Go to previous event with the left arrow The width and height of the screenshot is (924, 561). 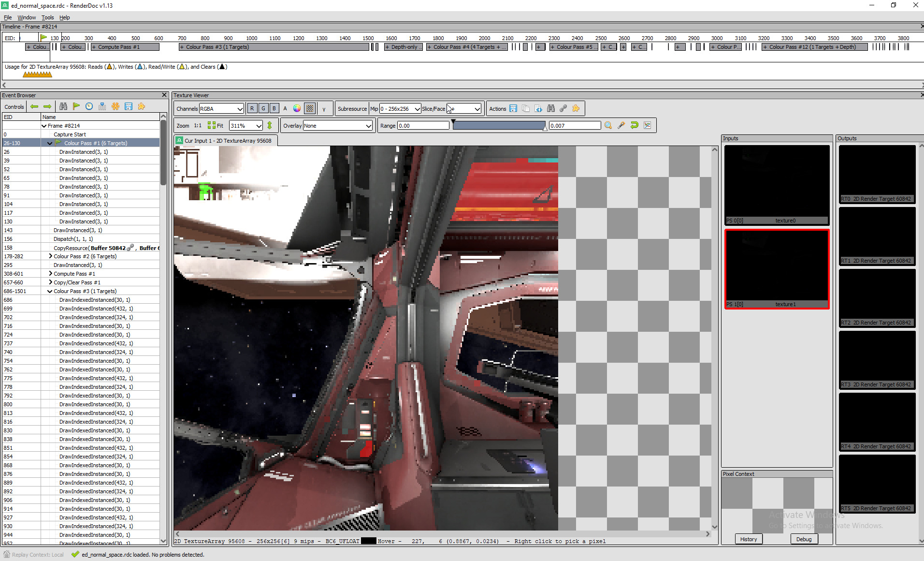(34, 106)
